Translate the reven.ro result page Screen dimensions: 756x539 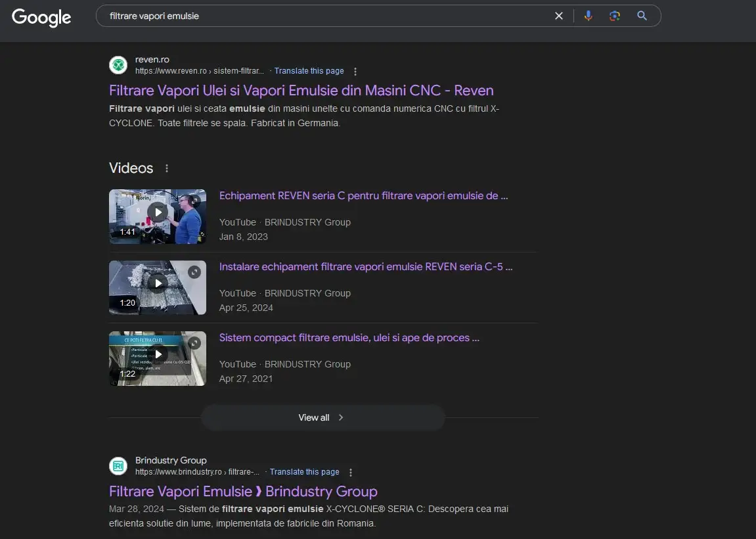tap(309, 71)
